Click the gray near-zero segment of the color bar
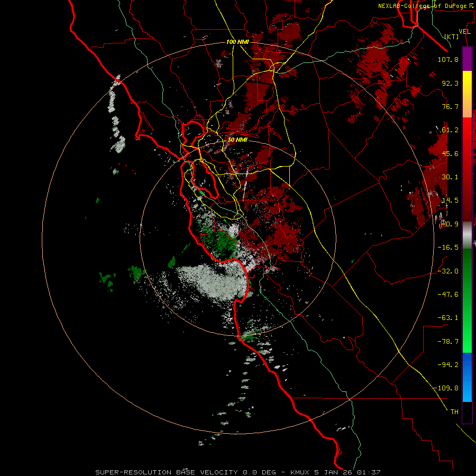The width and height of the screenshot is (476, 476). 467,235
